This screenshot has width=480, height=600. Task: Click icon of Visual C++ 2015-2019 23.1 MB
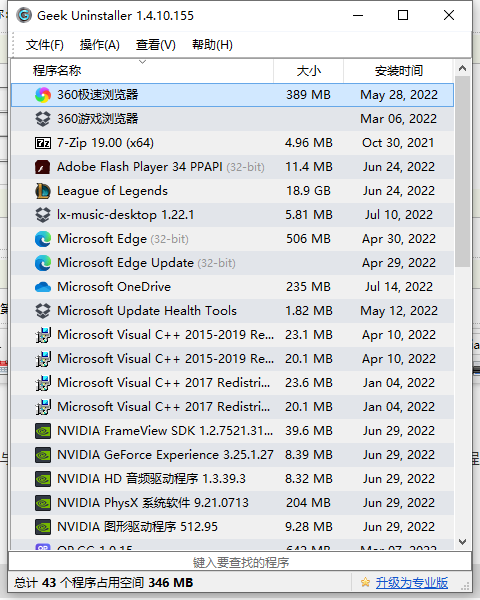(43, 335)
